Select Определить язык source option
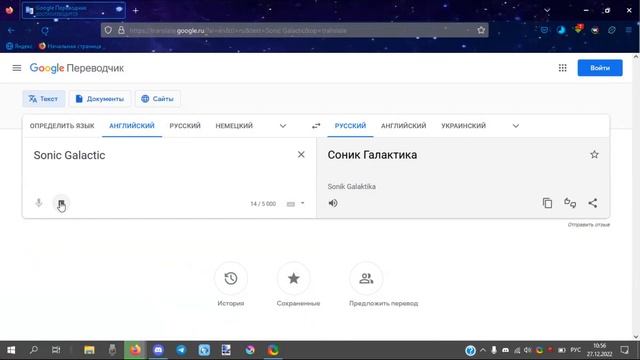 pos(62,126)
